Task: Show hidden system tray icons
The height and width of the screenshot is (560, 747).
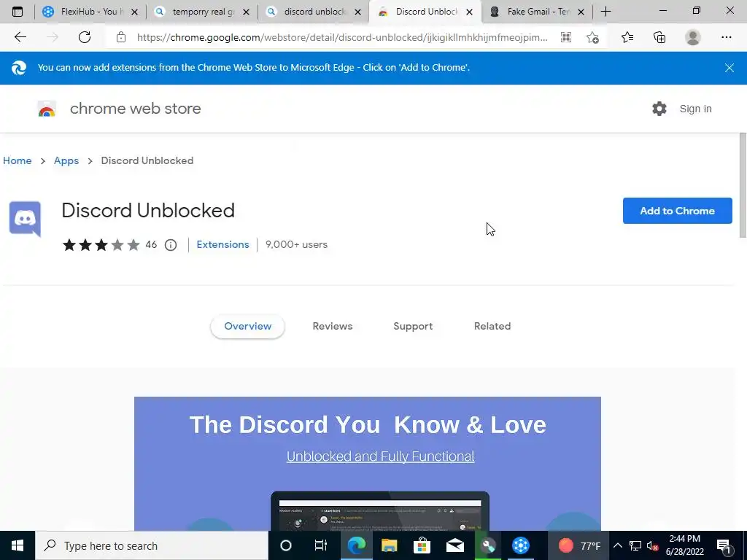Action: 617,545
